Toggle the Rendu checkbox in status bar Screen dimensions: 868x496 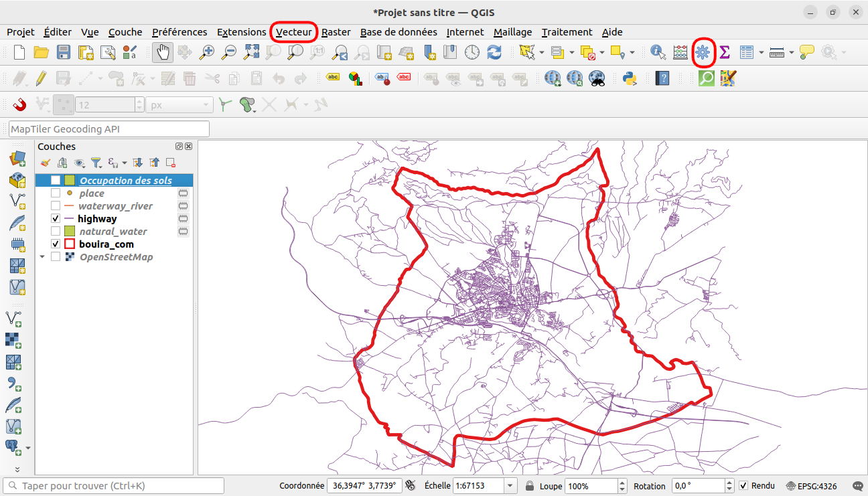point(743,485)
